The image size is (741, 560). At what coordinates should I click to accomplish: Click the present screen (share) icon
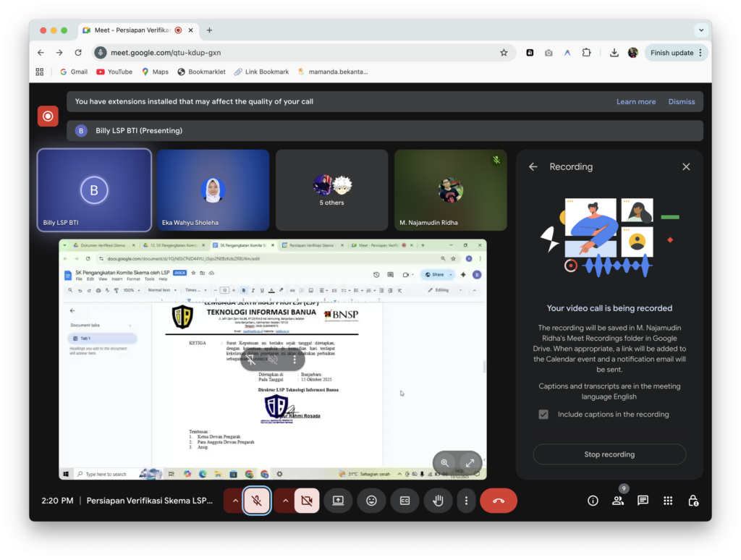338,500
